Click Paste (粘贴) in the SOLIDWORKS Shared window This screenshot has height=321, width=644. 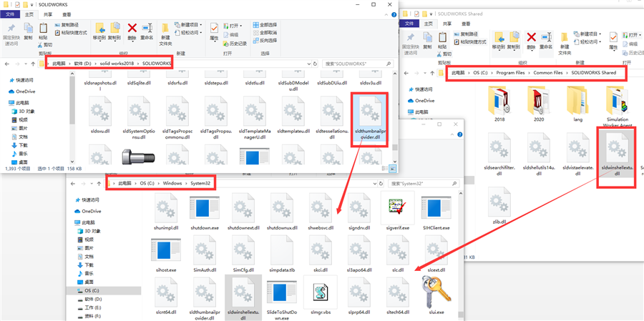click(442, 41)
